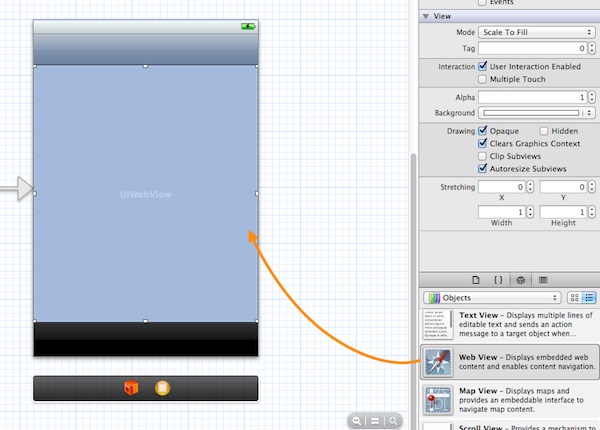The image size is (600, 430).
Task: Click the First Responder orange cube icon
Action: pos(130,388)
